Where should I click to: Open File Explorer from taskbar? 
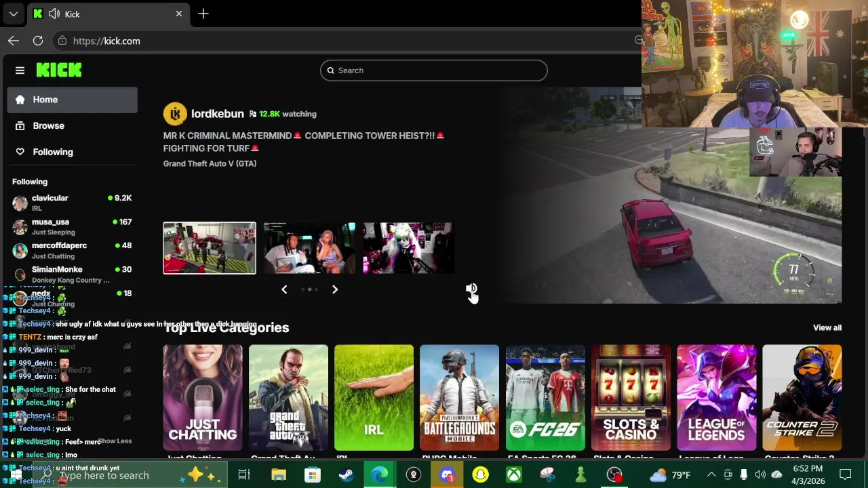279,475
